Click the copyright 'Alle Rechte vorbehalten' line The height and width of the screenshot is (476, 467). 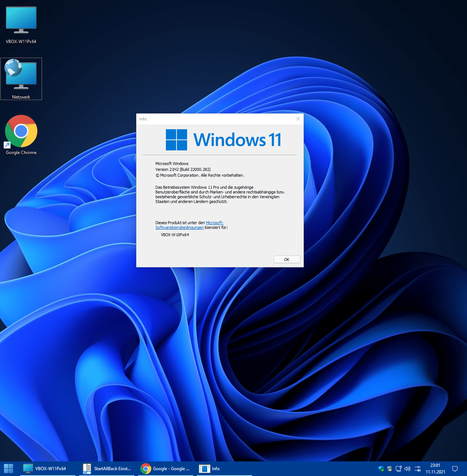[200, 175]
